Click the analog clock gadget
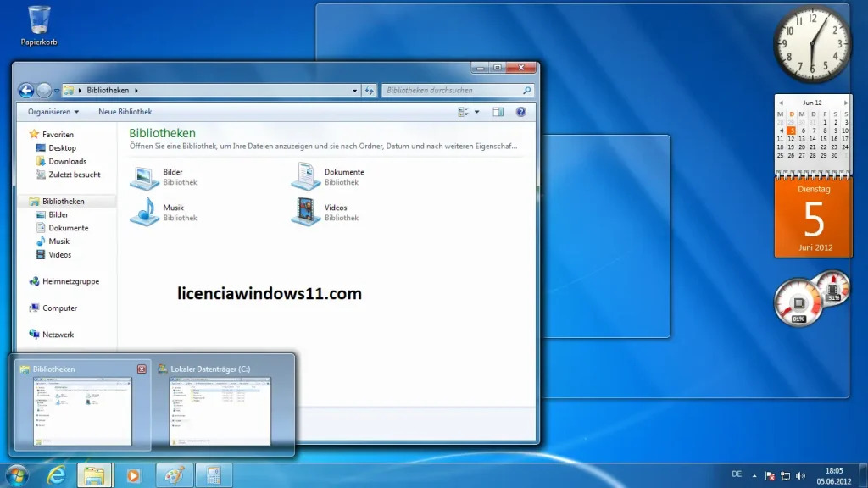 pos(812,44)
